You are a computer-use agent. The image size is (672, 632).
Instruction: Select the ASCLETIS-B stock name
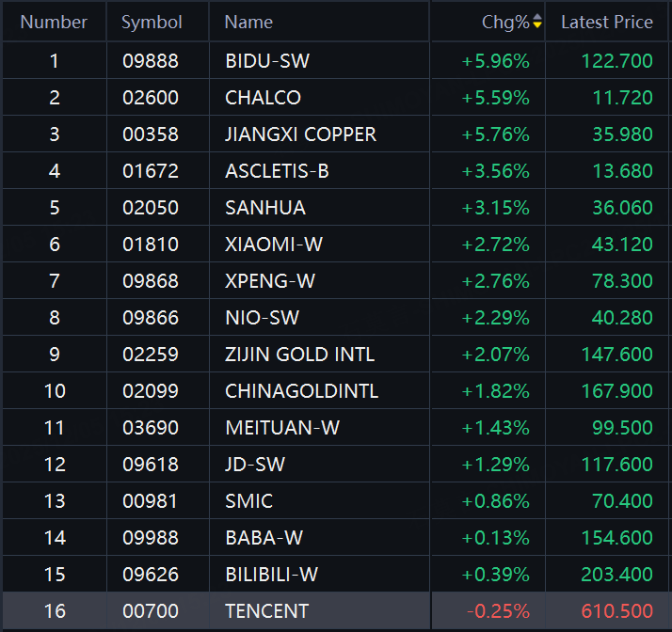click(277, 171)
